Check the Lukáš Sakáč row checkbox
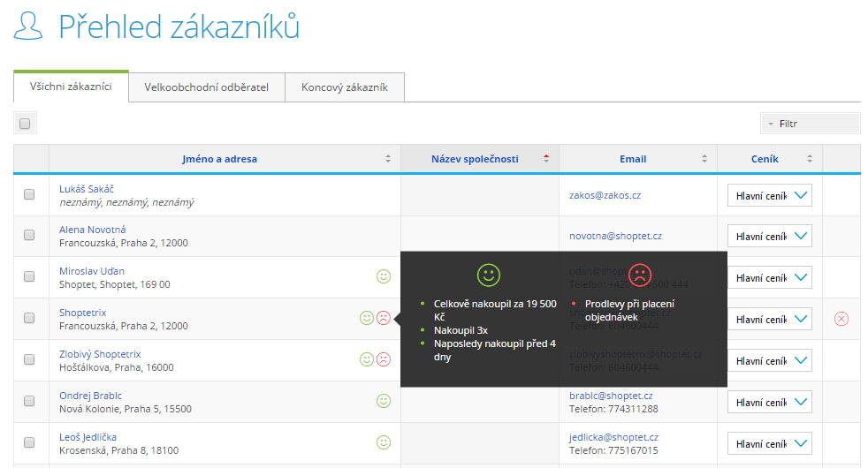The image size is (868, 468). click(x=29, y=194)
